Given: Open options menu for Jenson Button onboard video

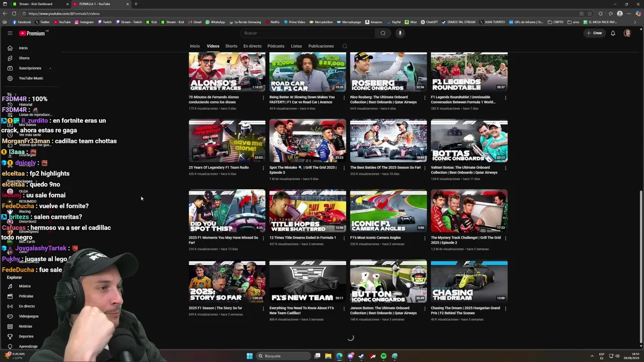Looking at the screenshot, I should 425,309.
